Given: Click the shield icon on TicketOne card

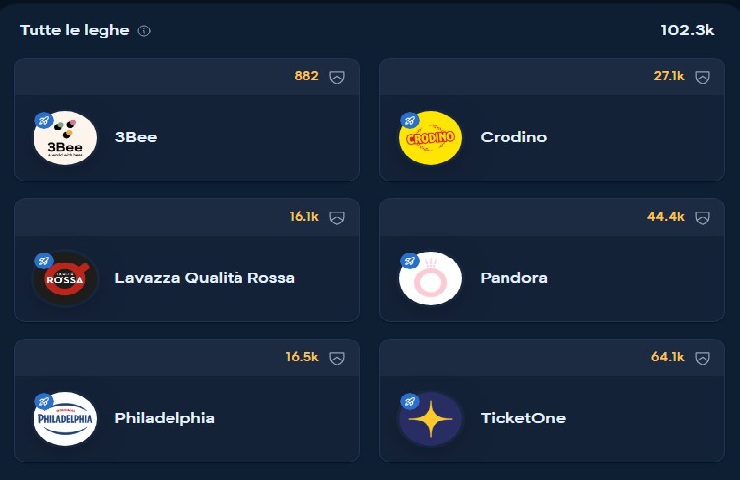Looking at the screenshot, I should point(702,358).
